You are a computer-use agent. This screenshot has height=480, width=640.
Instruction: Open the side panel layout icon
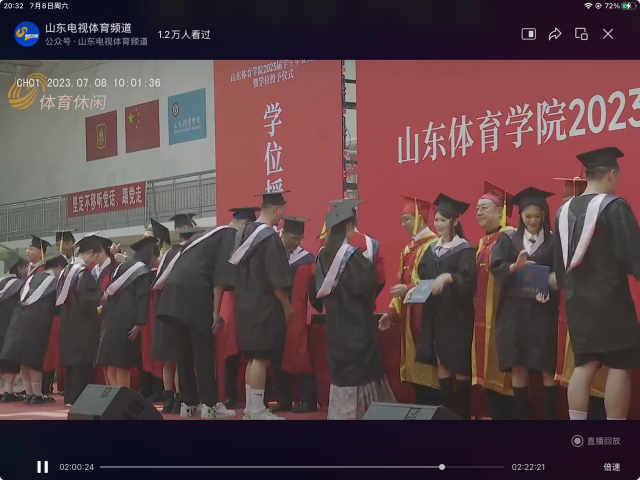click(528, 34)
